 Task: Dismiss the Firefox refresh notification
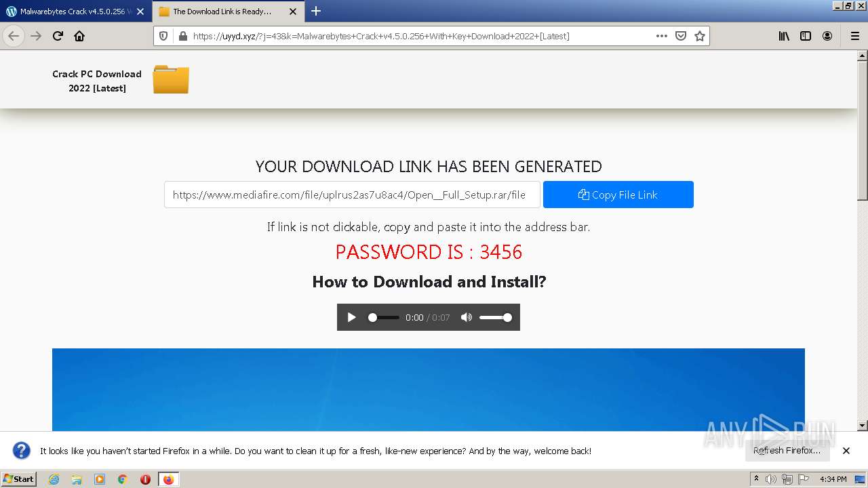point(846,451)
